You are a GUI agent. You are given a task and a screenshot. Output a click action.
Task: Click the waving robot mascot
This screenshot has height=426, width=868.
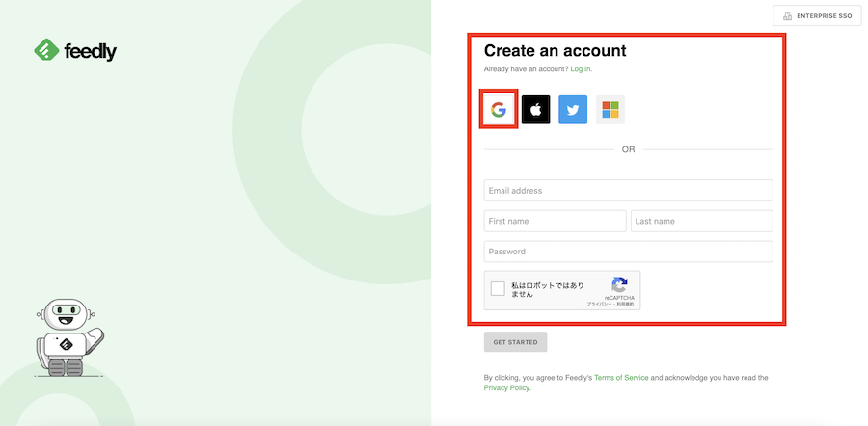coord(66,337)
